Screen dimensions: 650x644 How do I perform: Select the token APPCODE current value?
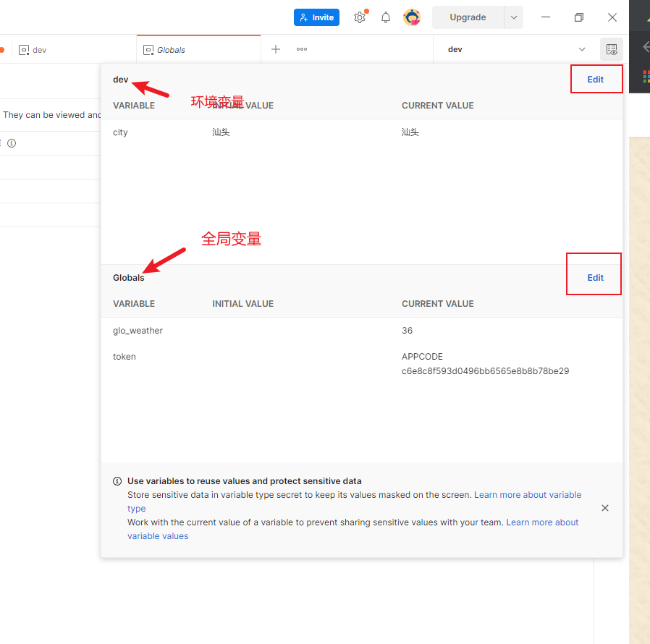pyautogui.click(x=485, y=364)
